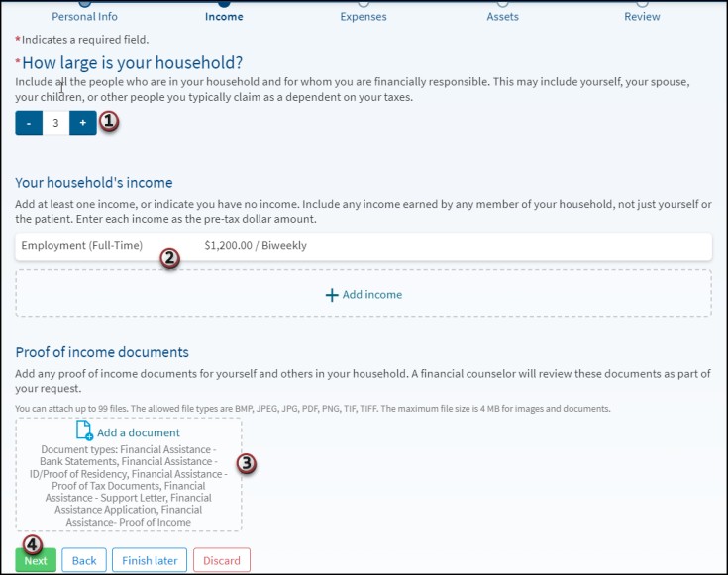The height and width of the screenshot is (575, 728).
Task: Select the Income step label
Action: [x=224, y=16]
